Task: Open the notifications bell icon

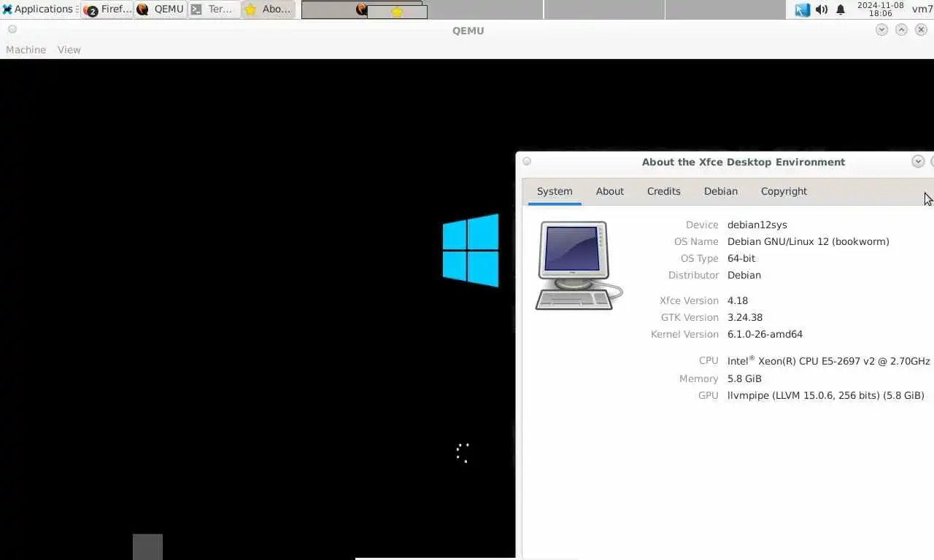Action: point(841,9)
